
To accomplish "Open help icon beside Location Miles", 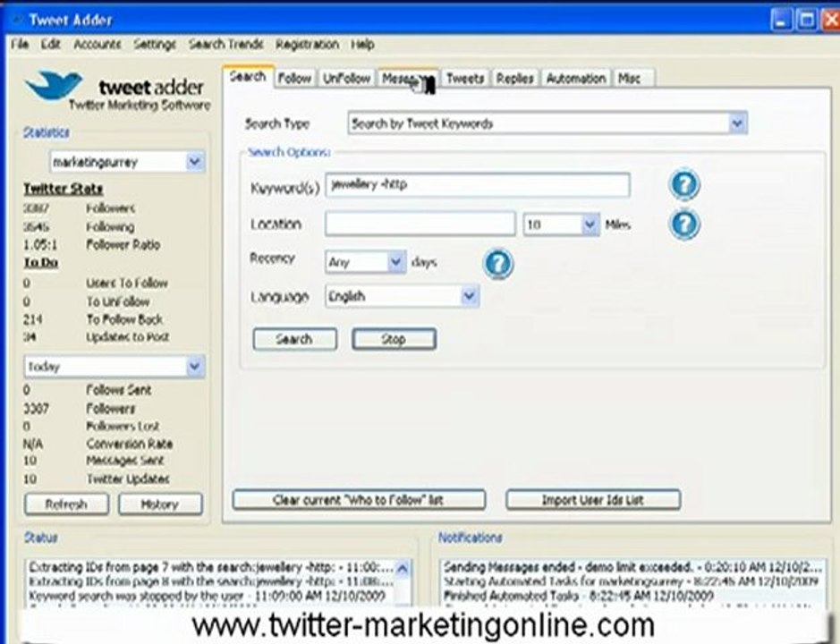I will 684,224.
